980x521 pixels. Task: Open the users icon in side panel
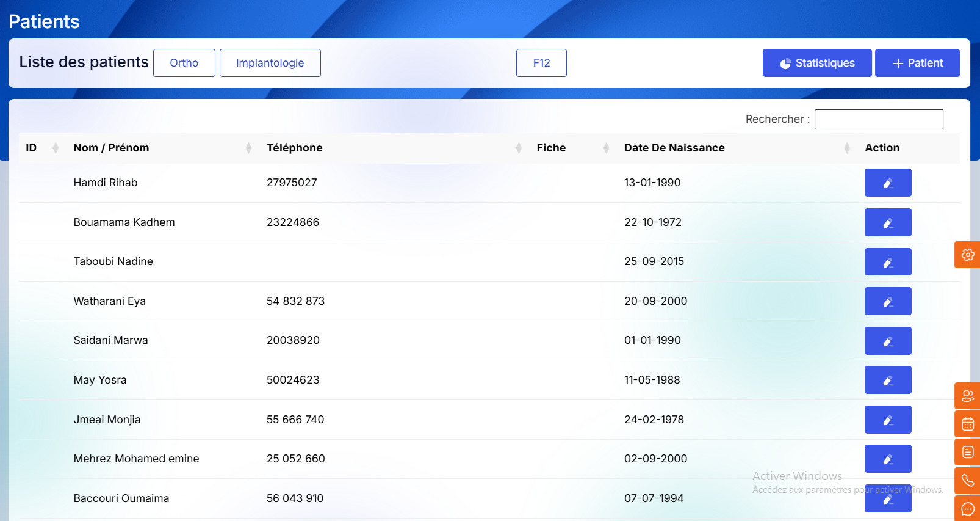click(967, 396)
